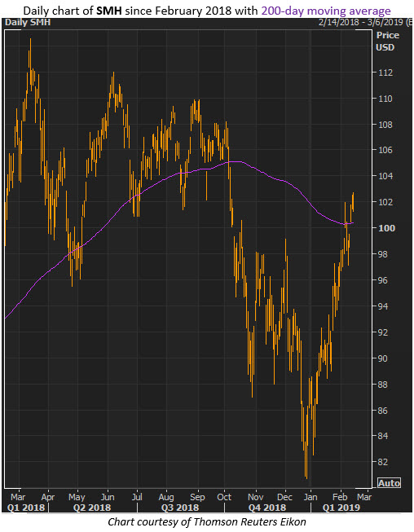414x532 pixels.
Task: Click the Jun month label
Action: pyautogui.click(x=108, y=497)
